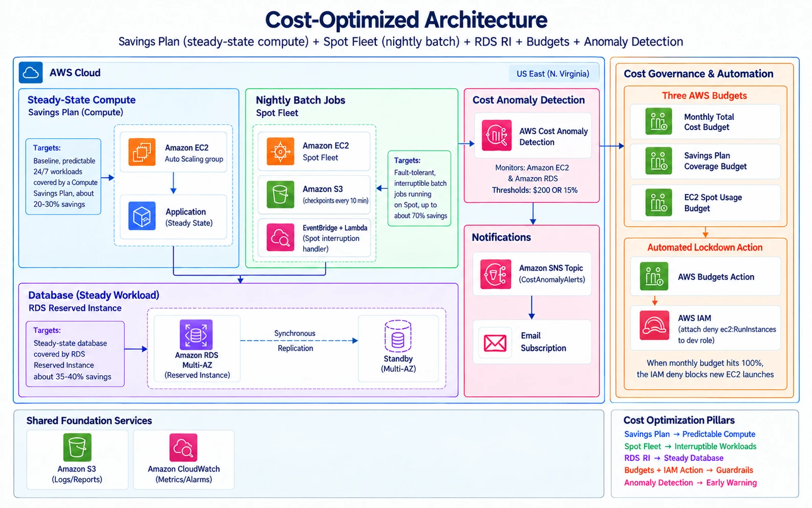Image resolution: width=812 pixels, height=508 pixels.
Task: Select the Amazon EC2 Spot Fleet icon
Action: coord(280,151)
